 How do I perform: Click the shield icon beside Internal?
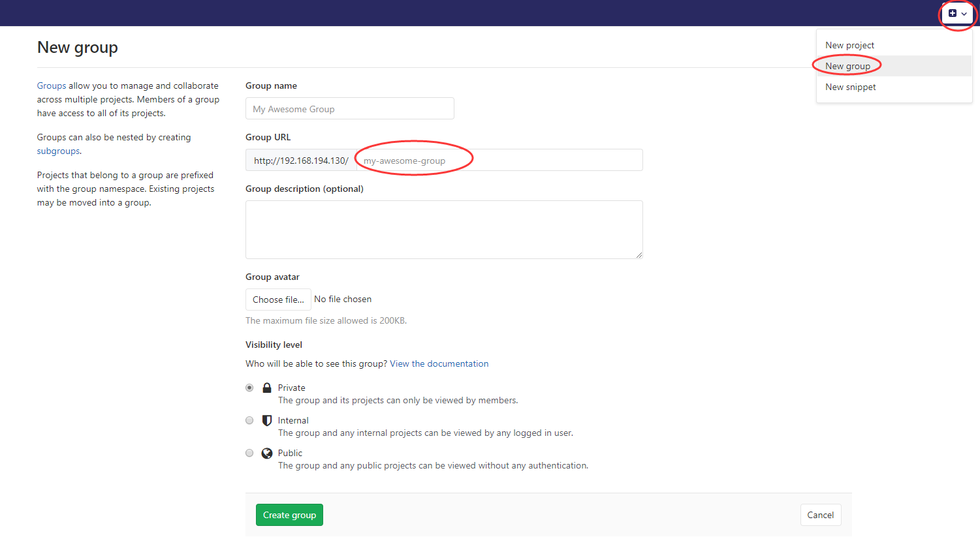point(267,420)
